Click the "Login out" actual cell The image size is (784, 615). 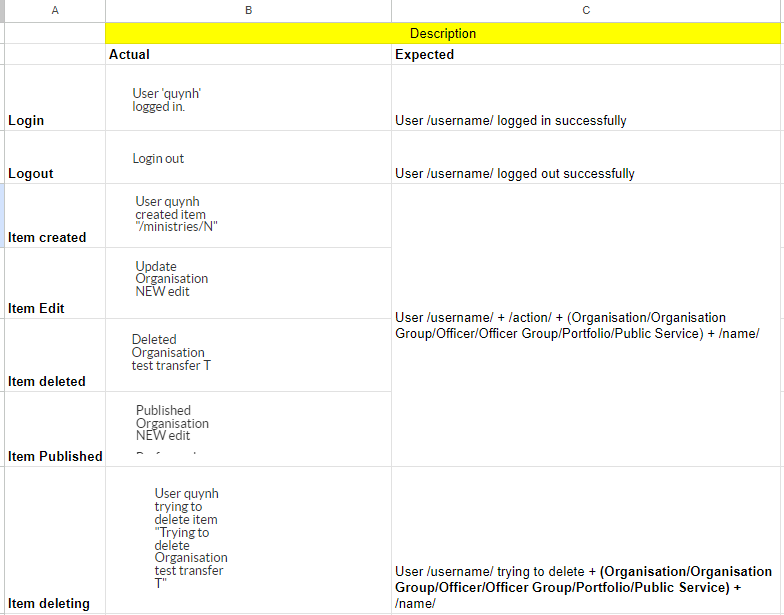tap(248, 158)
